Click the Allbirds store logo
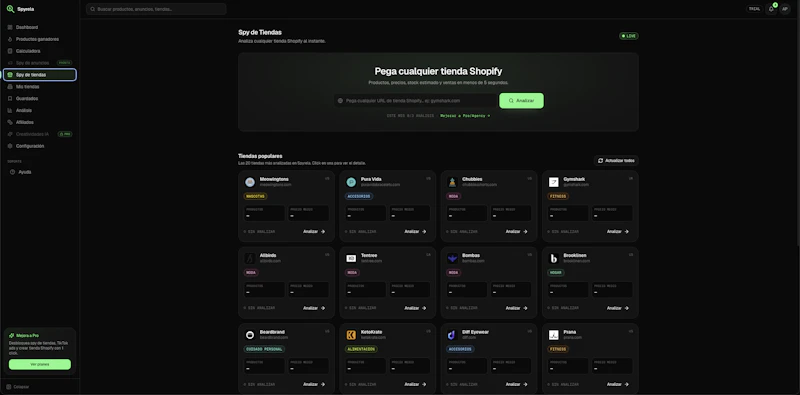 tap(249, 258)
